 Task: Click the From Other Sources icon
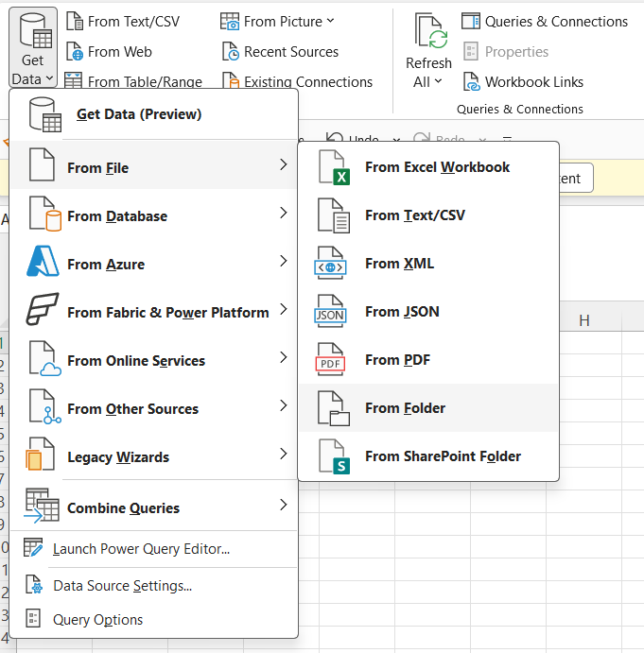tap(45, 406)
